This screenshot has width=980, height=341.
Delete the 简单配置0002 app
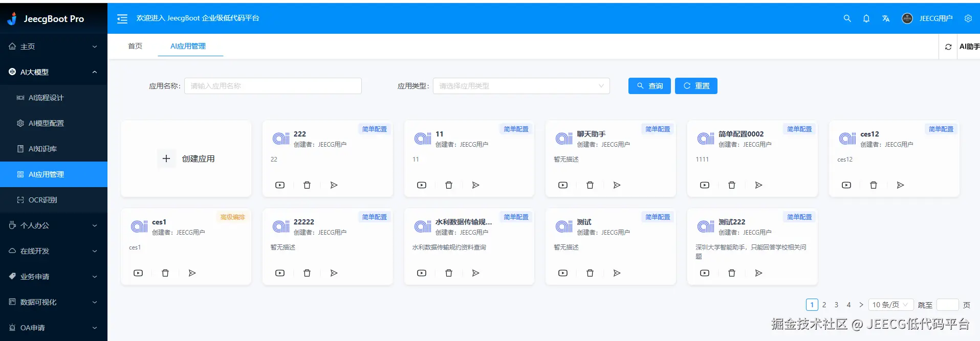[732, 185]
